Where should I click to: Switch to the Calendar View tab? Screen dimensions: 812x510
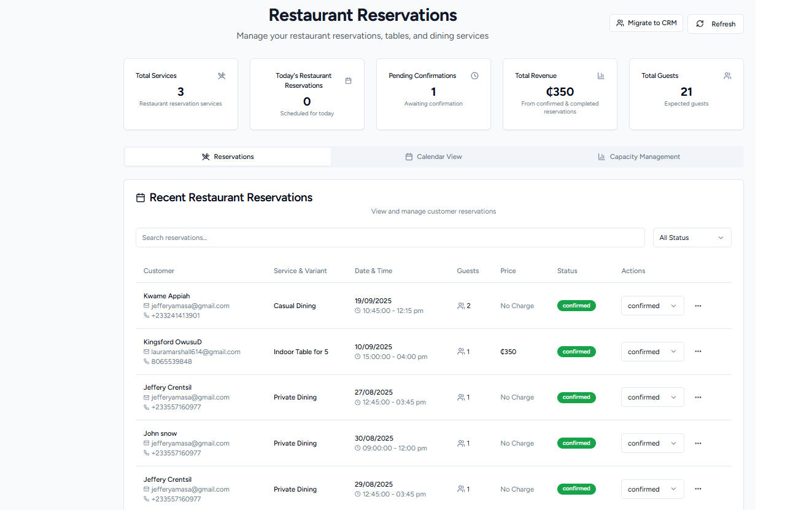(x=434, y=156)
